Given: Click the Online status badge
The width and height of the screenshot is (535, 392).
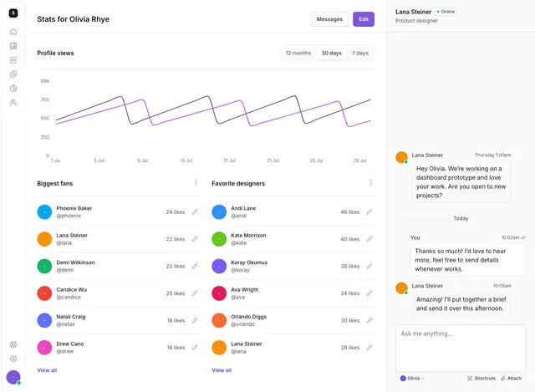Looking at the screenshot, I should point(446,12).
